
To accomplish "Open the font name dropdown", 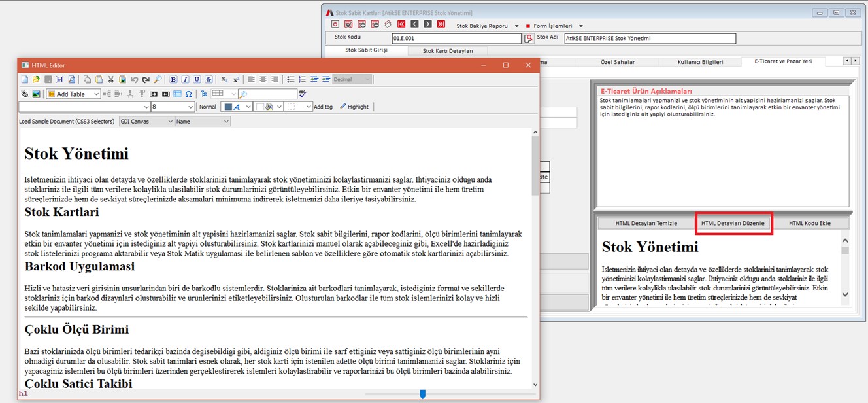I will [x=84, y=107].
